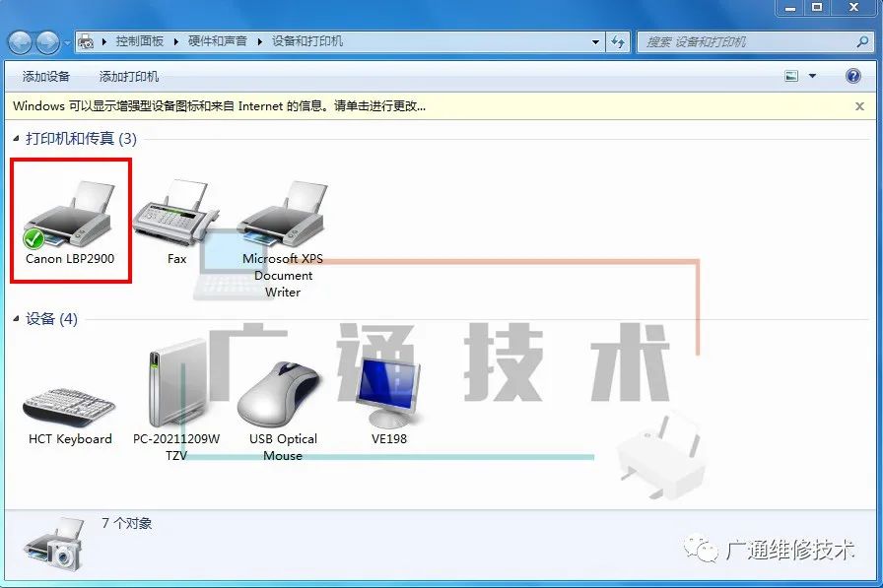Expand the arrow after 硬件和声音
This screenshot has width=883, height=588.
tap(259, 41)
